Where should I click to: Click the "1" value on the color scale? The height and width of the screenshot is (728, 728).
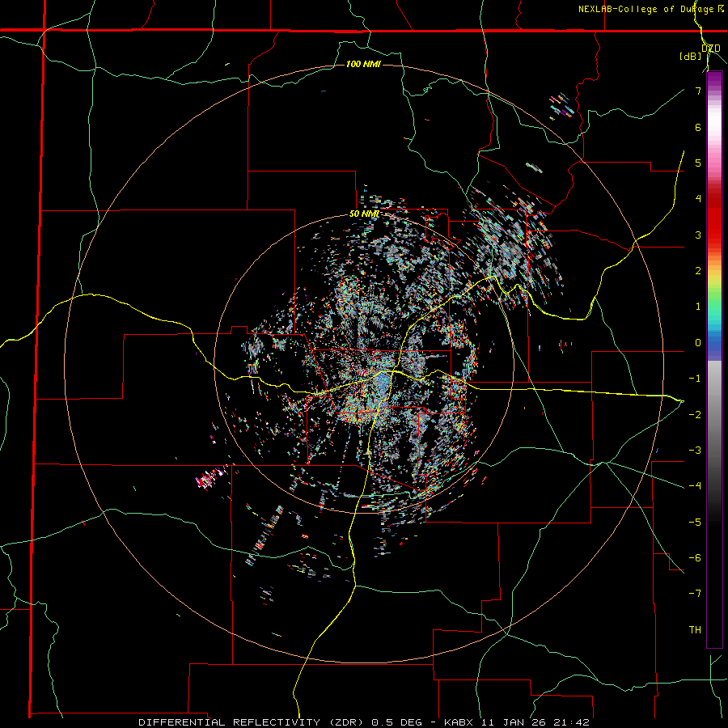[x=698, y=307]
